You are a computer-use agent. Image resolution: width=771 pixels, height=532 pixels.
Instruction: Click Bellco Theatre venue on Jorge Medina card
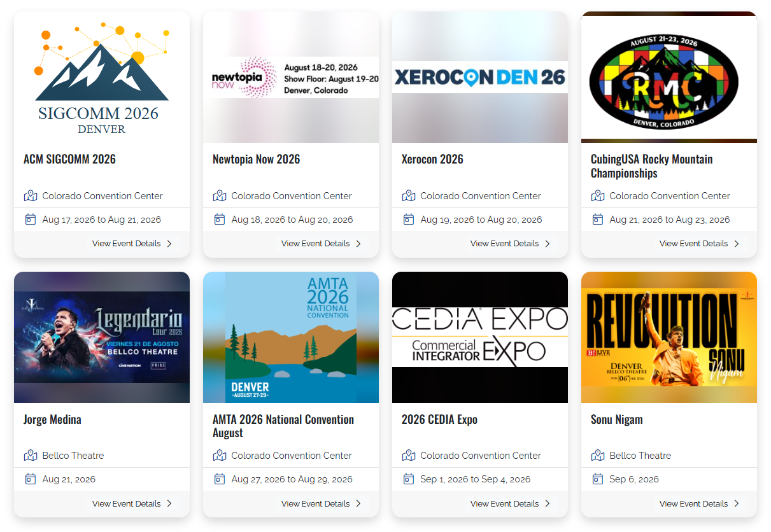[73, 456]
